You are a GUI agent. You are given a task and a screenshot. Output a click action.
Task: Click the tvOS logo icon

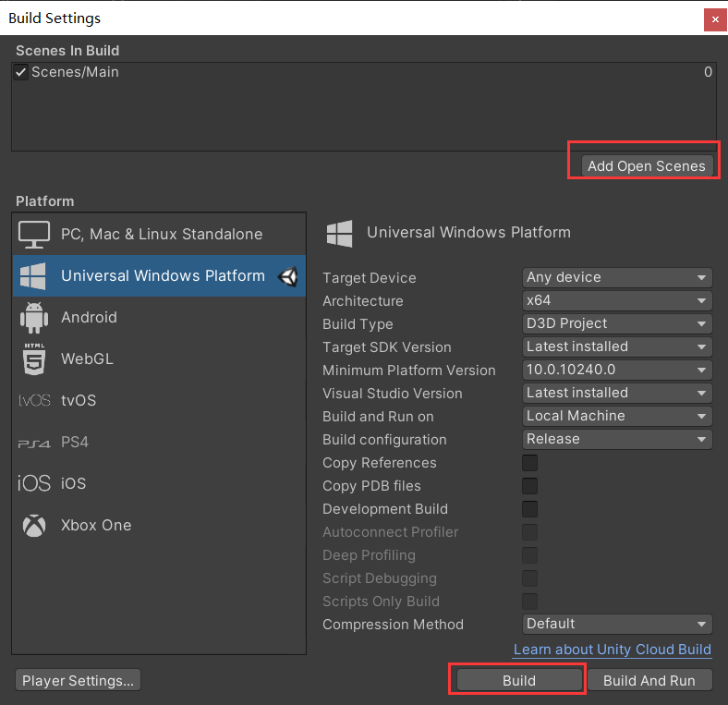(x=34, y=400)
